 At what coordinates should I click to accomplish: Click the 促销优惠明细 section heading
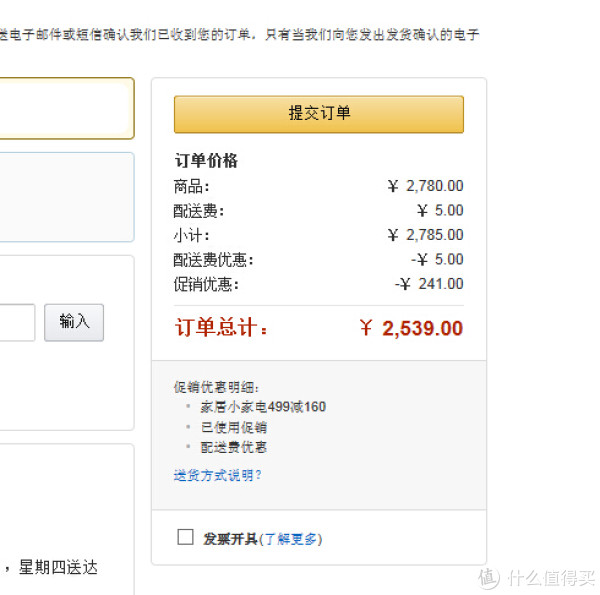point(216,387)
